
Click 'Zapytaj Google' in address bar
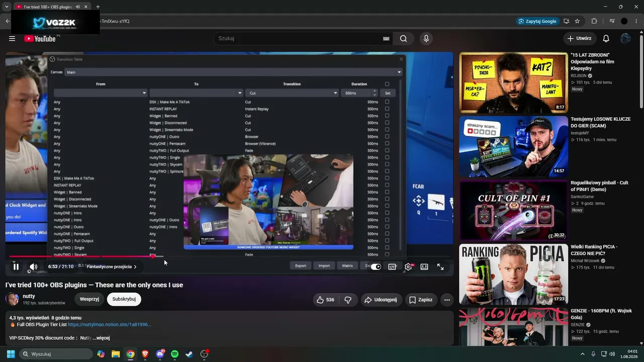(x=537, y=21)
